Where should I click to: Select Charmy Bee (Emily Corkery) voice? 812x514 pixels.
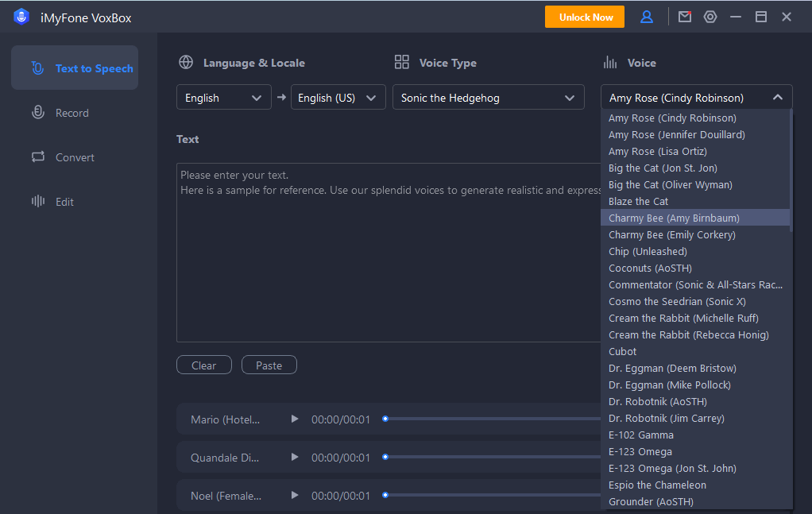[695, 234]
